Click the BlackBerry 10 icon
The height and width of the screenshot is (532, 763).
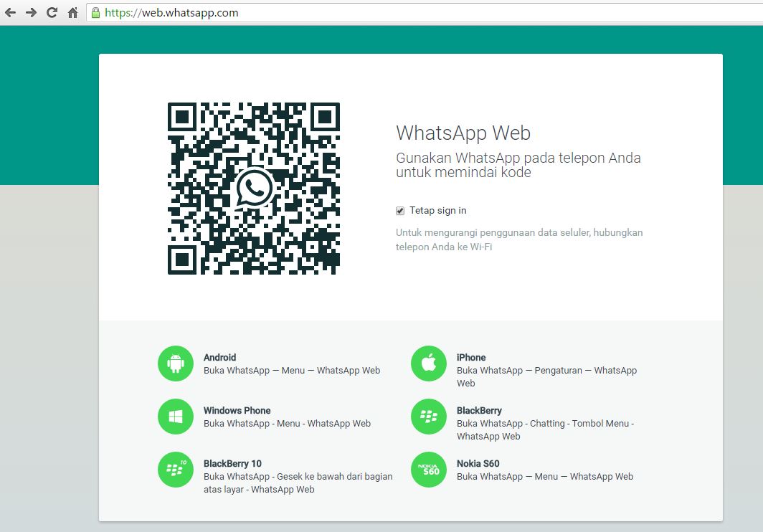(x=176, y=470)
